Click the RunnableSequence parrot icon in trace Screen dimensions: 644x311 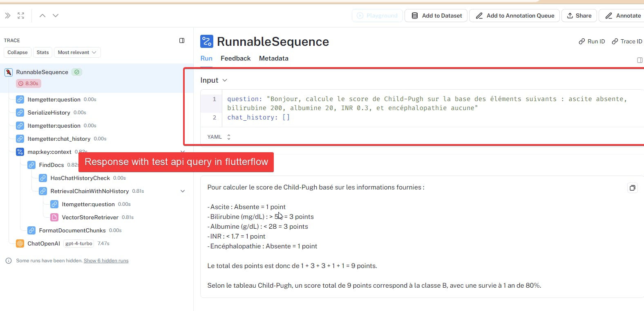[9, 72]
